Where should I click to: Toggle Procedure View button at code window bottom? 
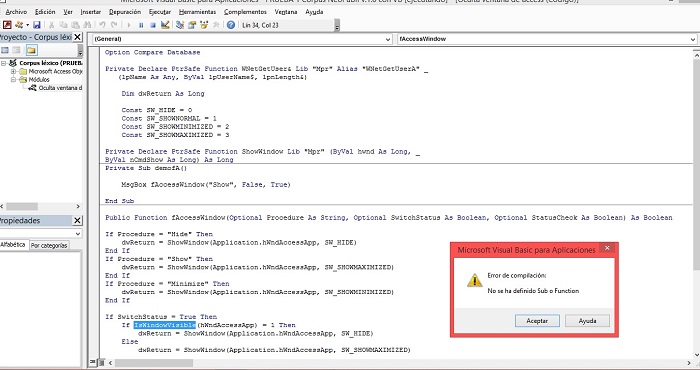point(93,362)
